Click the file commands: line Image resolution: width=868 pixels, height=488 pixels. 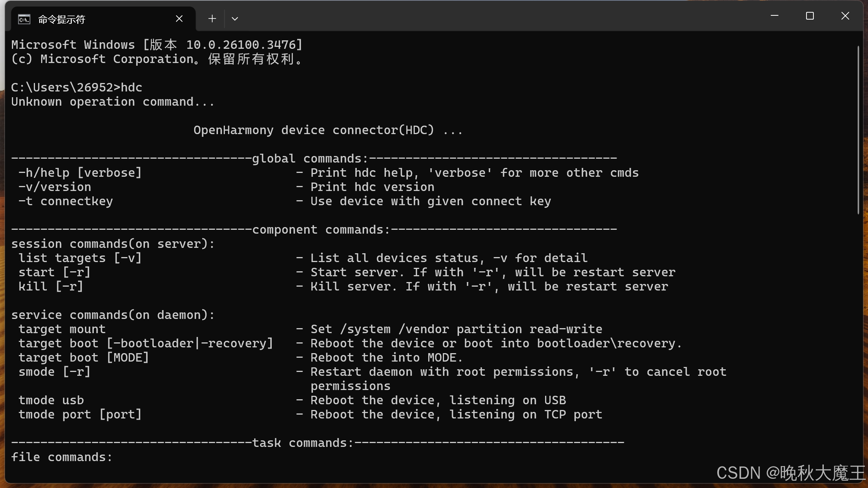[x=62, y=457]
